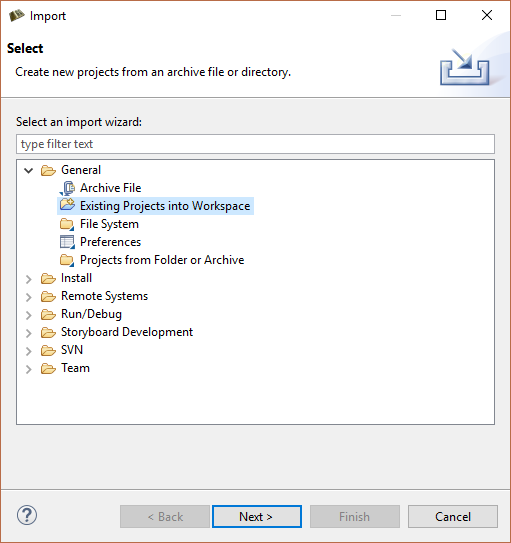511x543 pixels.
Task: Select Projects from Folder or Archive entry
Action: pos(162,260)
